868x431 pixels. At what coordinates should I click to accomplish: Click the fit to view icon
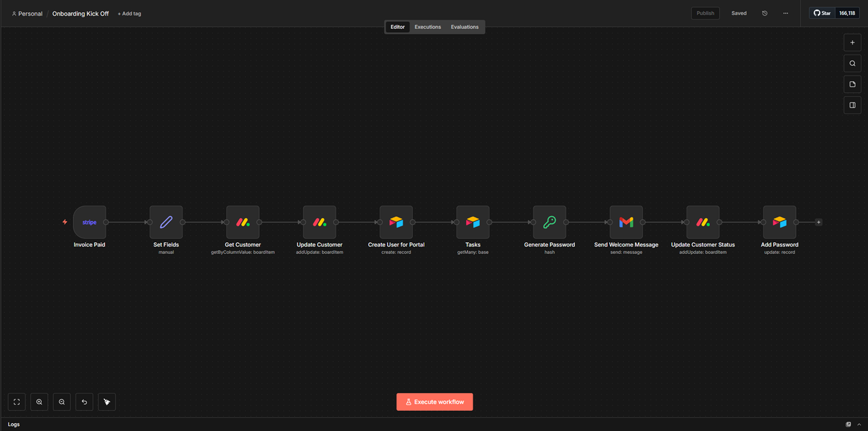[x=17, y=402]
